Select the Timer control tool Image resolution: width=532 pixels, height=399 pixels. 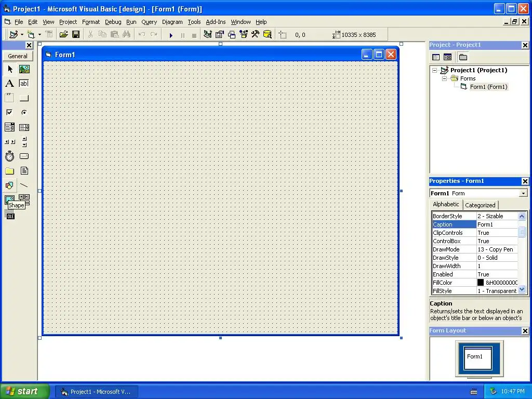coord(10,156)
